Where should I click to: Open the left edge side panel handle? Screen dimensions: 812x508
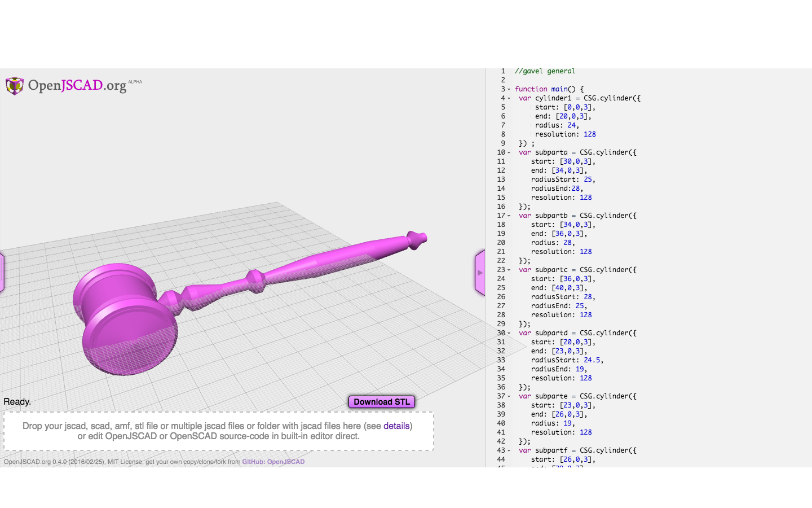[2, 273]
